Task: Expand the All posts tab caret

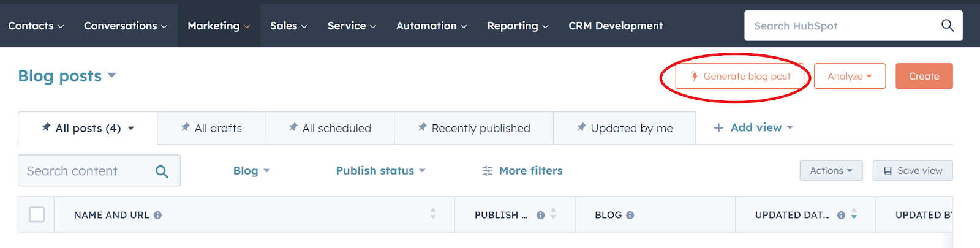Action: (131, 129)
